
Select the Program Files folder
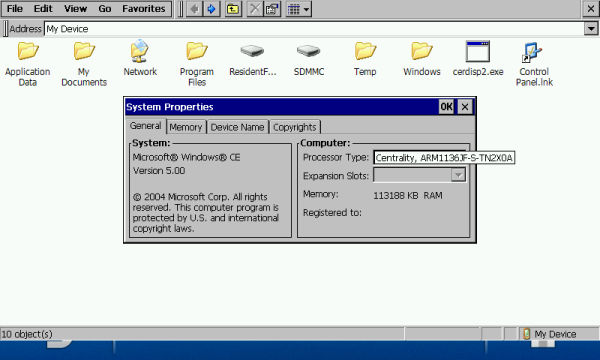pyautogui.click(x=197, y=64)
